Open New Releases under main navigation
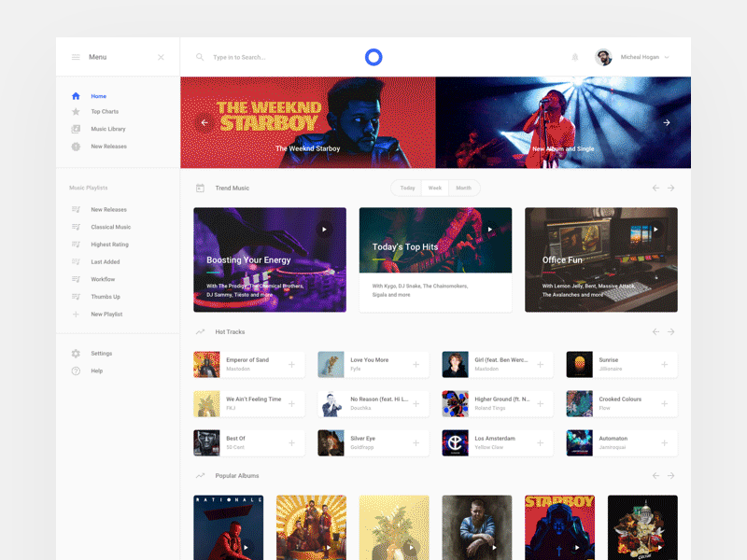Image resolution: width=747 pixels, height=560 pixels. click(x=108, y=147)
